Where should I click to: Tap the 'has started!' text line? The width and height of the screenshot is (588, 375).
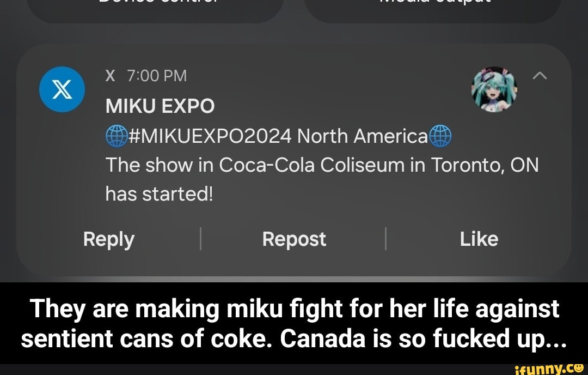click(160, 194)
